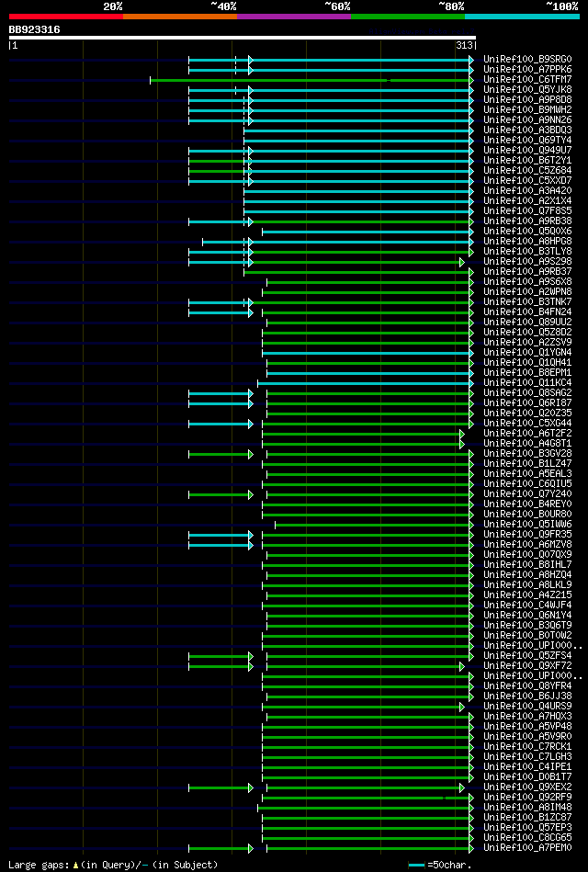Select the UniRef100_A8LKL9 label
The image size is (588, 872).
[528, 585]
